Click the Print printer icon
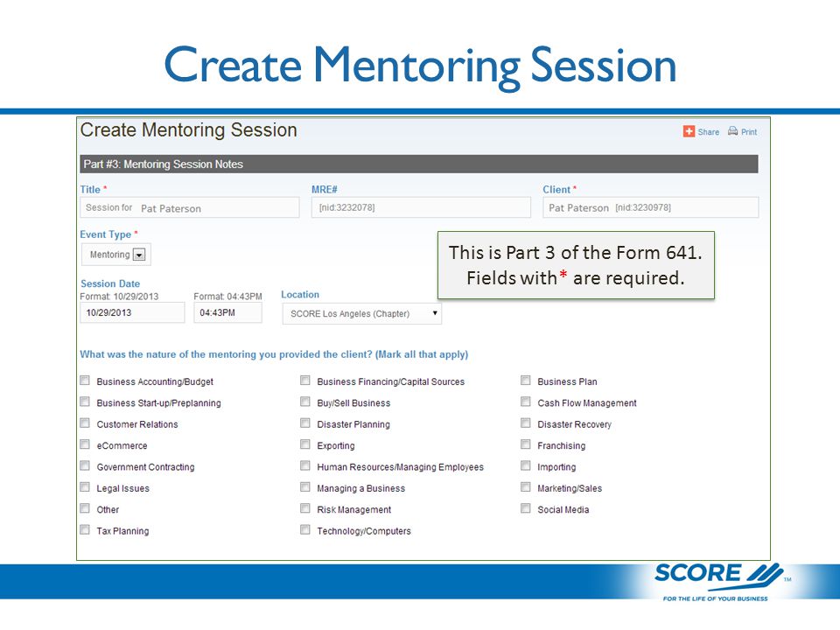The height and width of the screenshot is (630, 840). click(733, 131)
